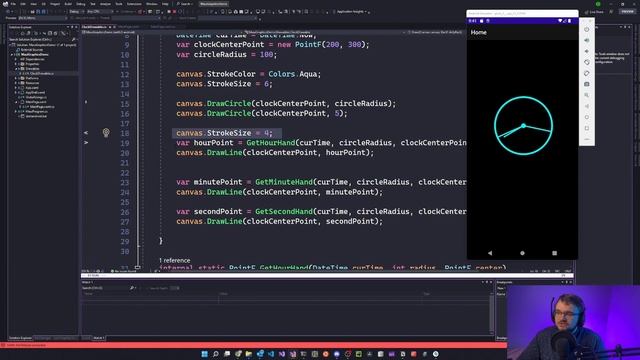The height and width of the screenshot is (360, 640).
Task: Click 'circleRadius = 100' on line 10
Action: click(233, 54)
